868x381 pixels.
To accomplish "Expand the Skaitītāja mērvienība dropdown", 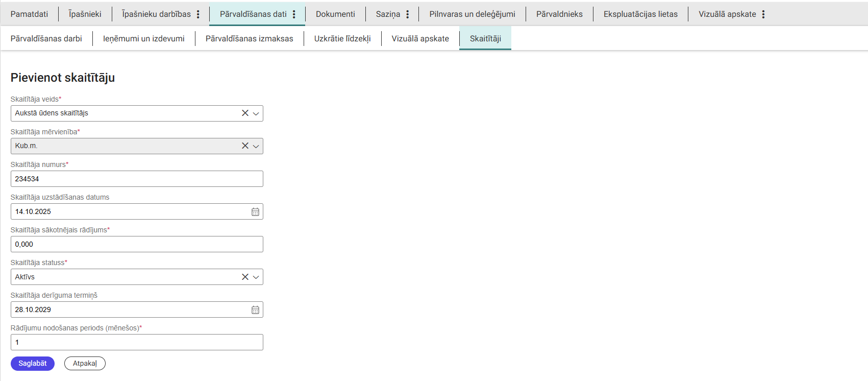I will pos(256,146).
